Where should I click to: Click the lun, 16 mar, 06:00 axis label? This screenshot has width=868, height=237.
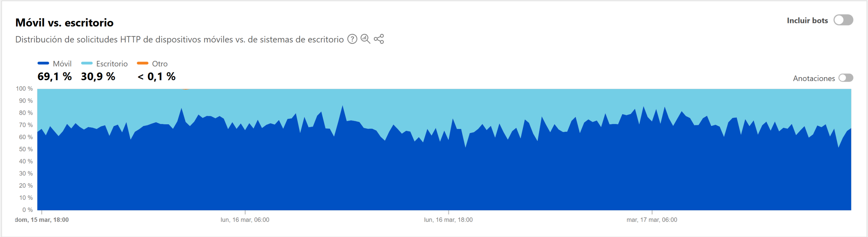click(245, 220)
